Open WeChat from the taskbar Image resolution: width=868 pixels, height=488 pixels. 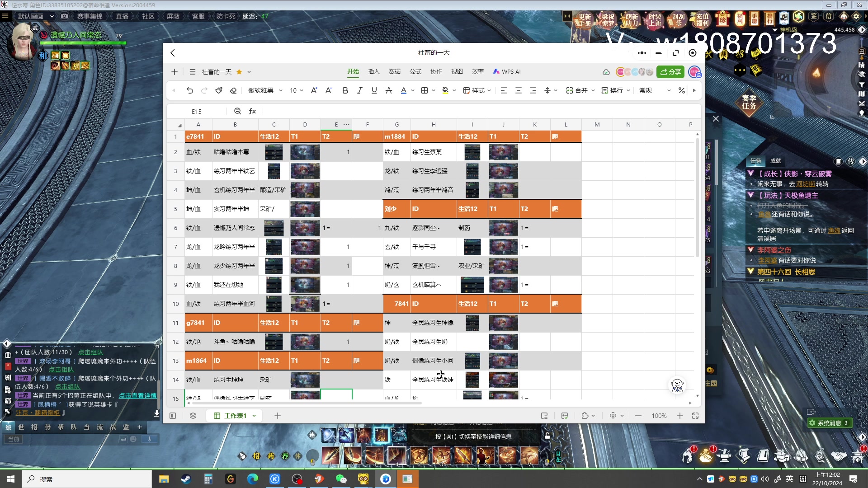pyautogui.click(x=341, y=479)
